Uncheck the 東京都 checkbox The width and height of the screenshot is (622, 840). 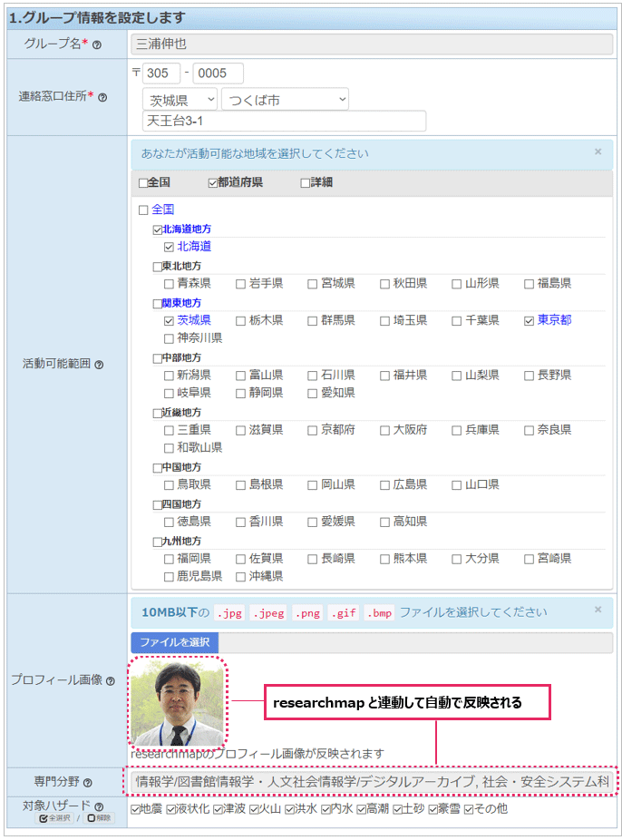tap(530, 320)
